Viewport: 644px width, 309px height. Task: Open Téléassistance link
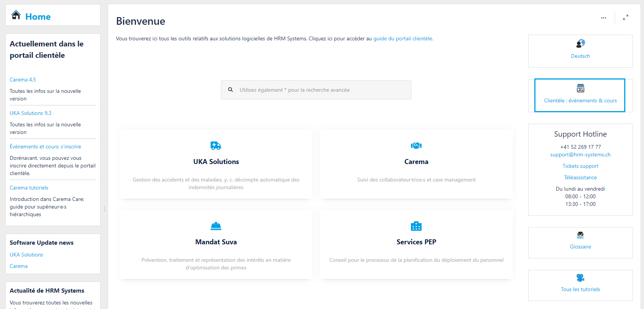coord(580,177)
